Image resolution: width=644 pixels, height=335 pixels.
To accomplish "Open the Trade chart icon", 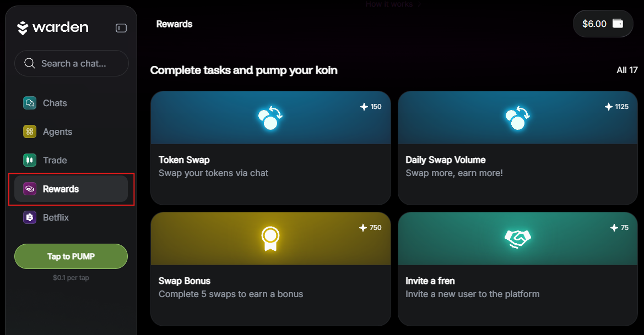I will coord(30,160).
